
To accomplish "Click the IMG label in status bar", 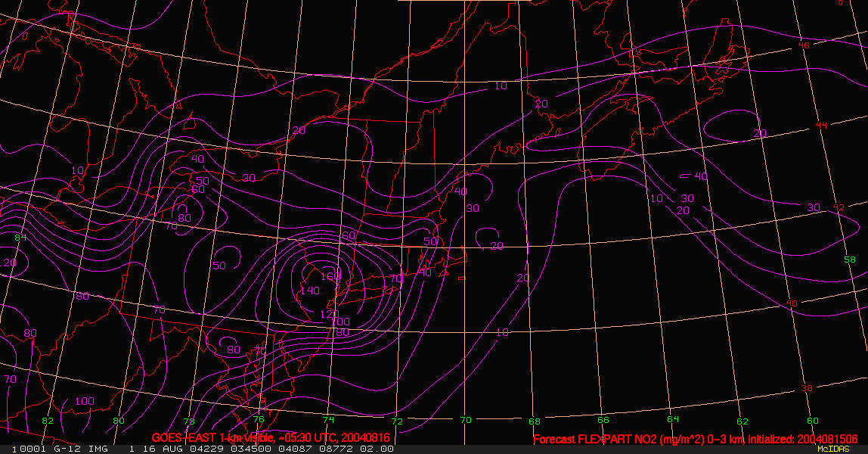I will 98,449.
